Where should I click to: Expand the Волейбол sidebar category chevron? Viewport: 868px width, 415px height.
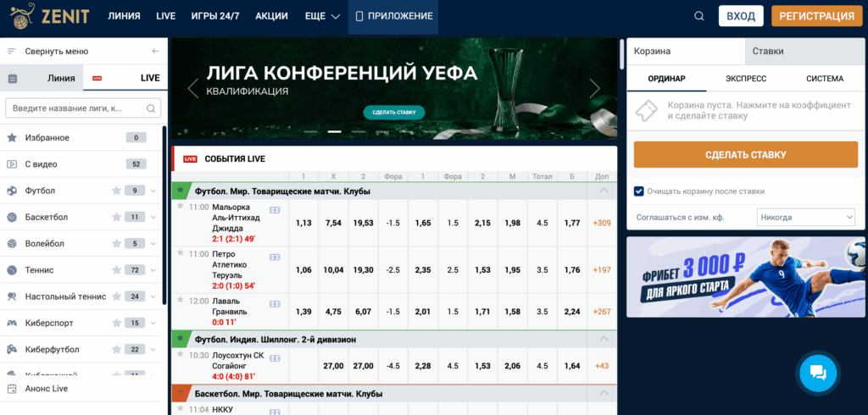click(x=153, y=244)
